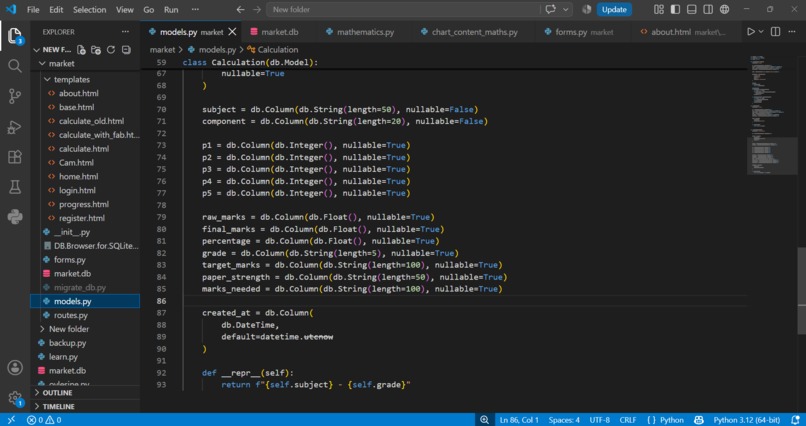Image resolution: width=806 pixels, height=426 pixels.
Task: Open the hidden menus ellipsis in menu bar
Action: [x=195, y=10]
